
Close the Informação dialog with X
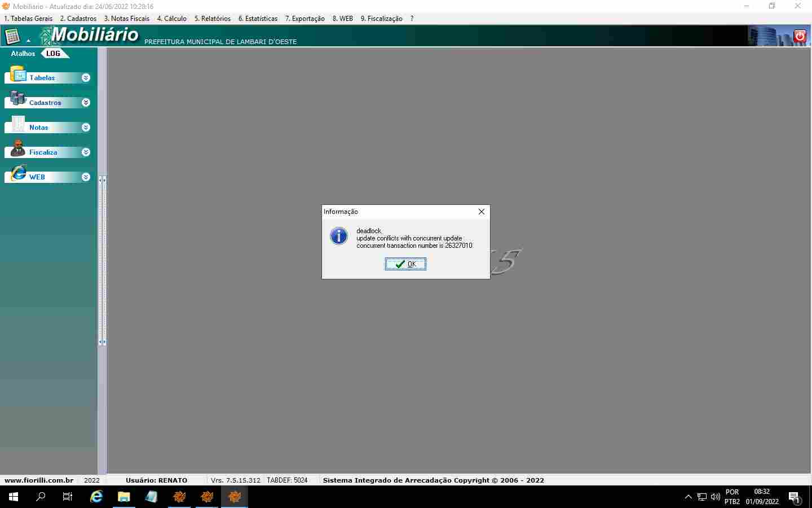tap(481, 212)
